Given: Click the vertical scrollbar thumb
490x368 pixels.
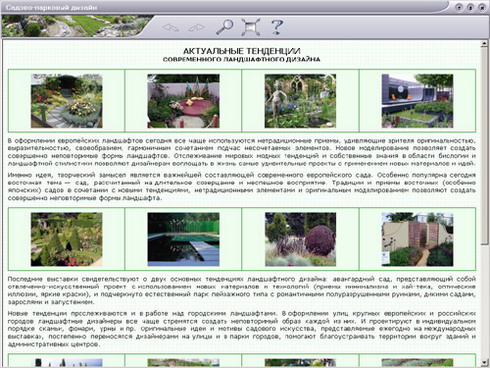Looking at the screenshot, I should 484,146.
